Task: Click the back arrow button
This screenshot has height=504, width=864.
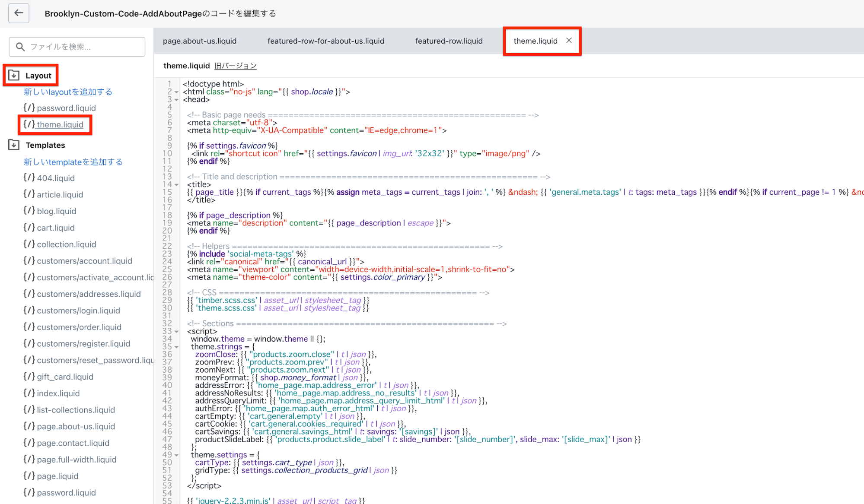Action: tap(19, 13)
